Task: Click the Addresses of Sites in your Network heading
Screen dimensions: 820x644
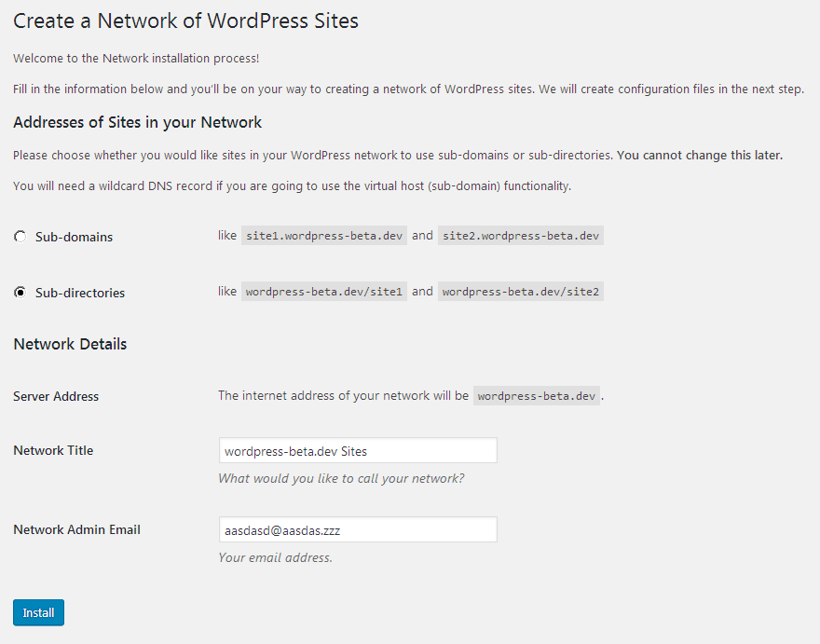Action: [138, 122]
